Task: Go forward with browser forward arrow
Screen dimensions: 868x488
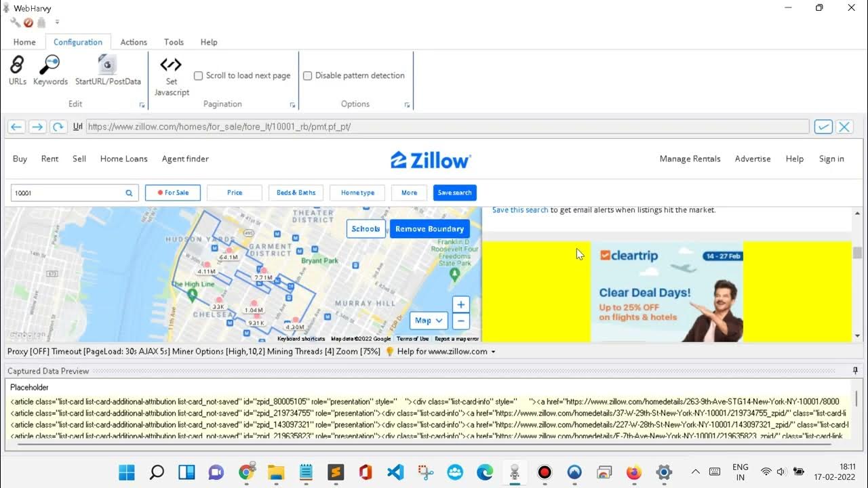Action: pos(37,127)
